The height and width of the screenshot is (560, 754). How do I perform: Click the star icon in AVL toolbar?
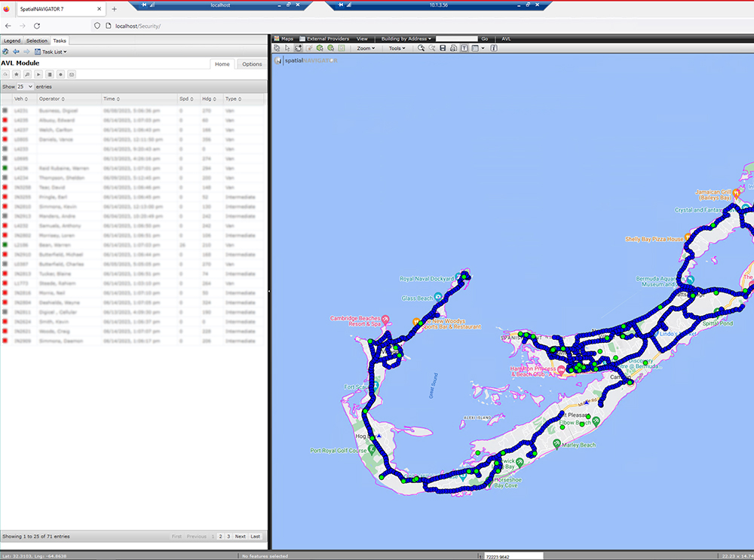tap(17, 75)
